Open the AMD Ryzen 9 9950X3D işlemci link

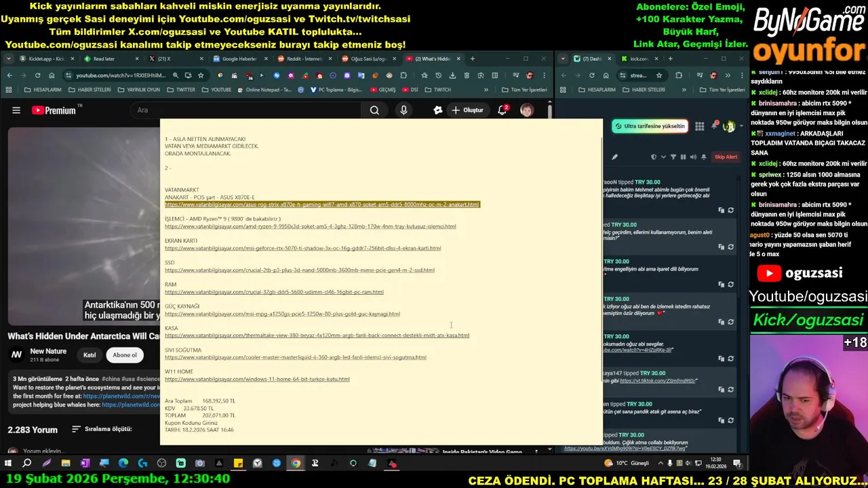[310, 226]
